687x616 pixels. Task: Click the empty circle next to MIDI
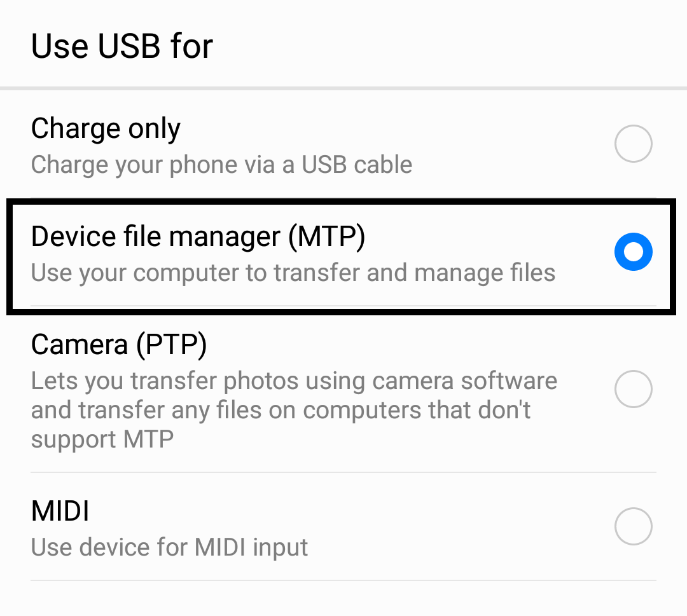[x=633, y=526]
